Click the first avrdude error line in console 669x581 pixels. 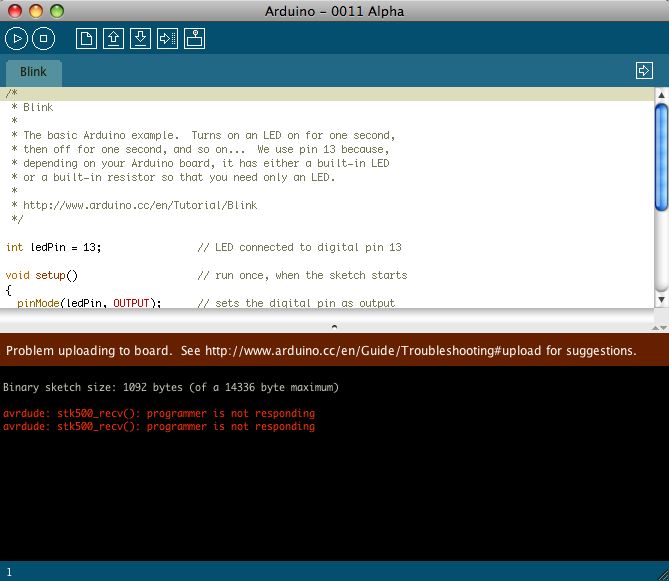[159, 413]
